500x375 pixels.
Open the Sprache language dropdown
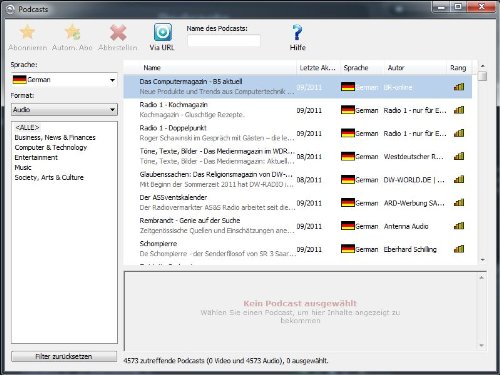(64, 80)
